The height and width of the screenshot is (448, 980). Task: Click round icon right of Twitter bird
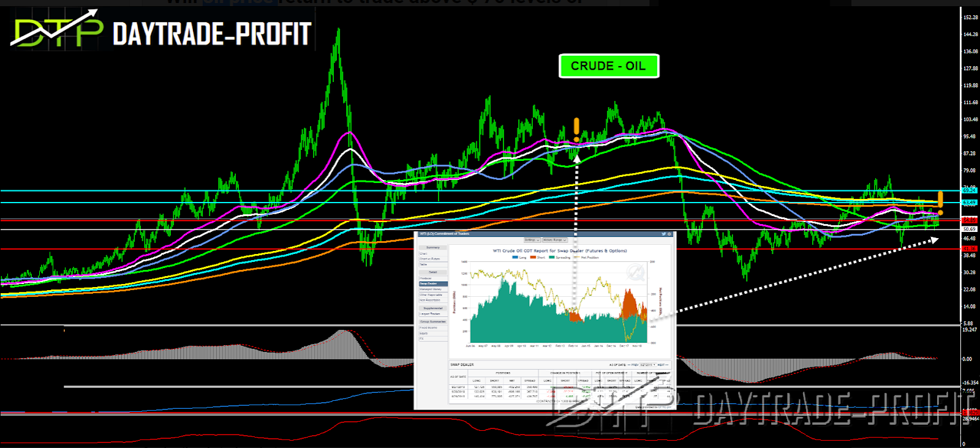coord(669,234)
